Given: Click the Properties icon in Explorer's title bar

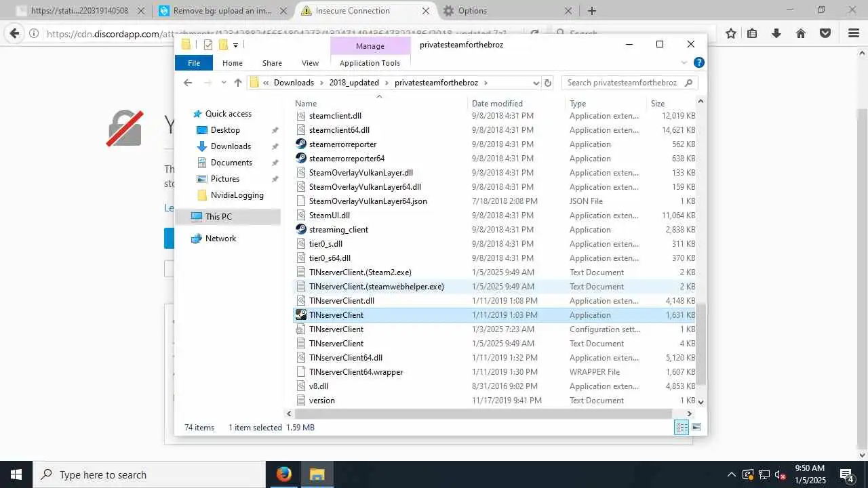Looking at the screenshot, I should [x=208, y=45].
